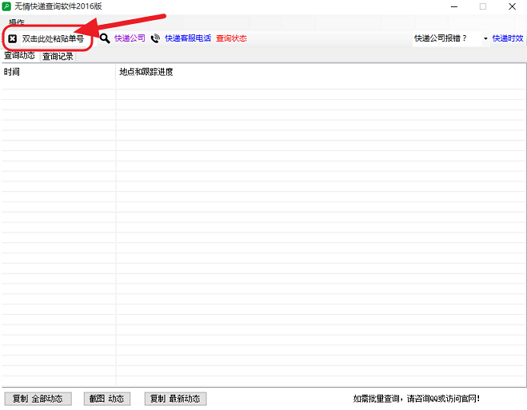
Task: Switch to the 查询动态 tab
Action: 19,56
